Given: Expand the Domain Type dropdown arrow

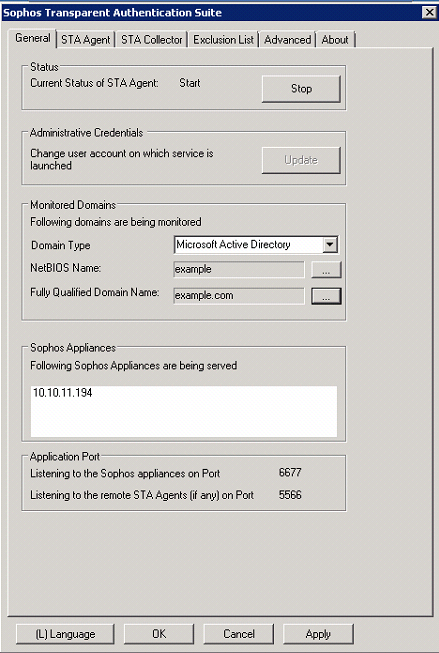Looking at the screenshot, I should point(330,244).
